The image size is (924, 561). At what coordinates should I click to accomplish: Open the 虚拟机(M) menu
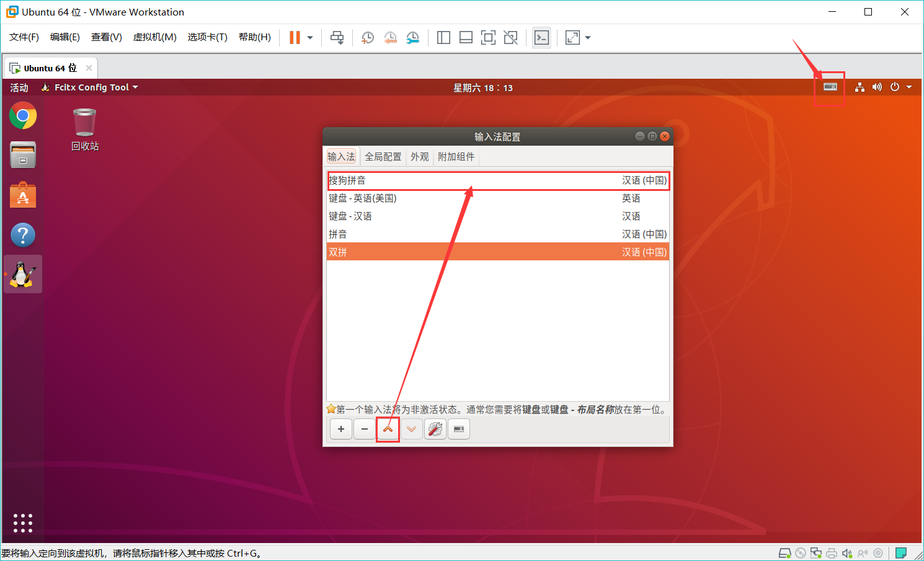(155, 37)
